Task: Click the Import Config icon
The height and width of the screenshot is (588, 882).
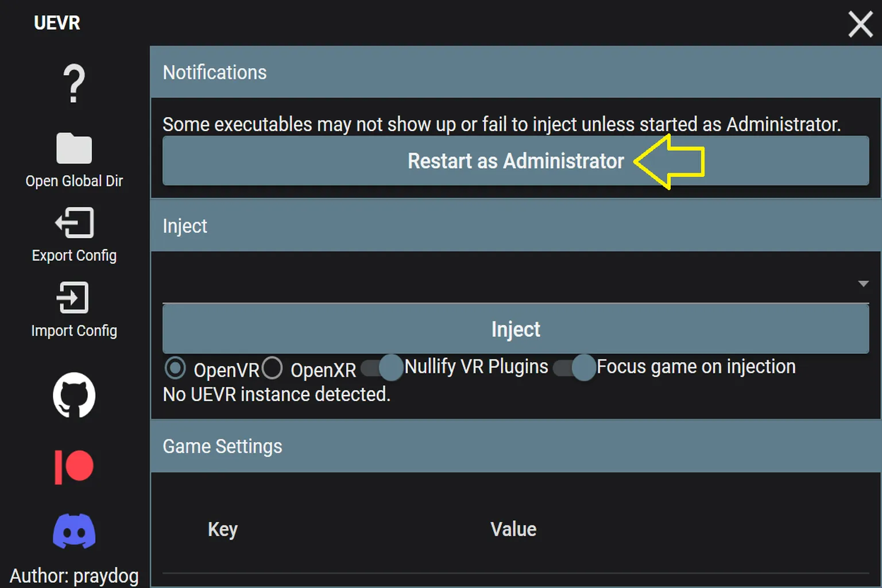Action: [72, 297]
